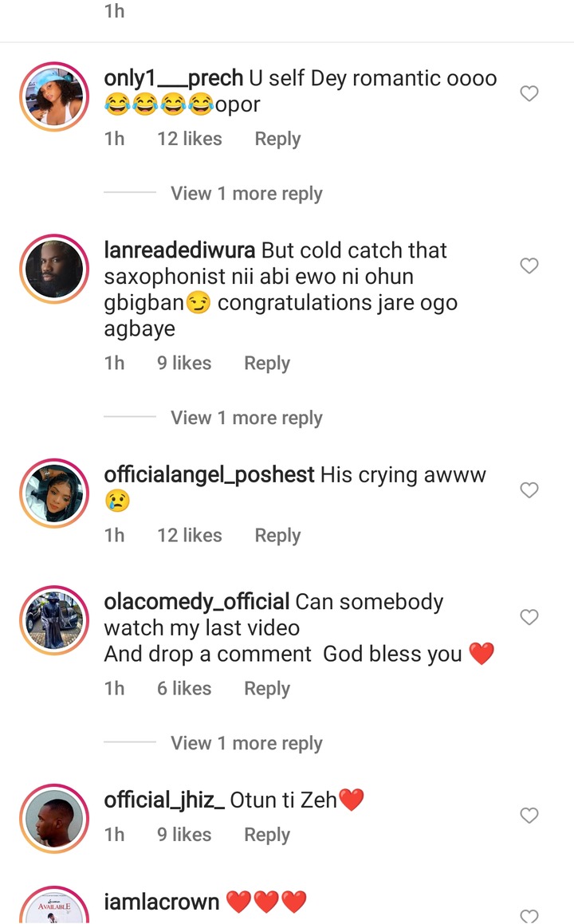
Task: Reply to official_jhiz_'s comment
Action: click(x=267, y=835)
